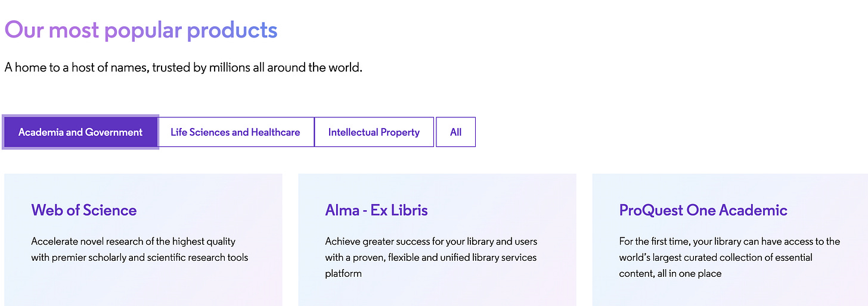Screen dimensions: 868x306
Task: Click the Web of Science description text
Action: (139, 249)
